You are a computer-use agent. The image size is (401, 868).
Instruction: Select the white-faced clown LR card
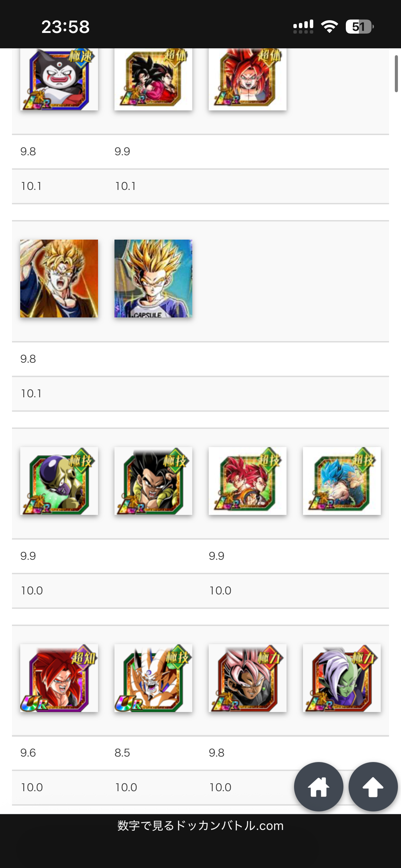pyautogui.click(x=59, y=79)
